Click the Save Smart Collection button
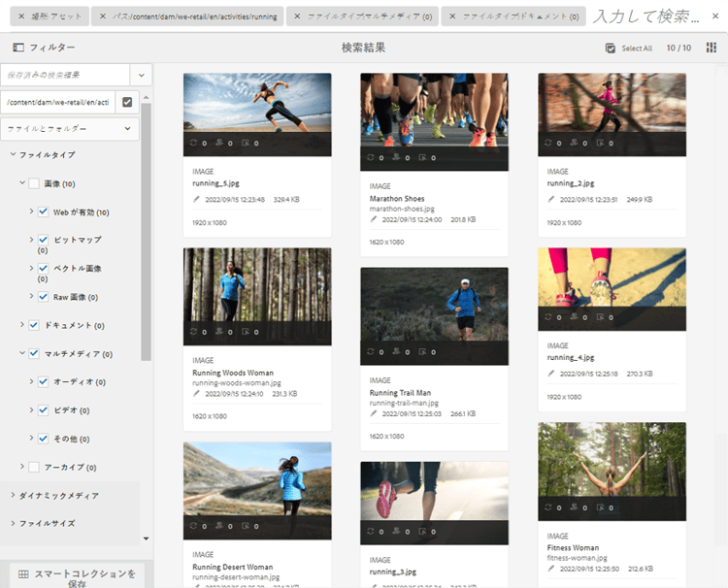The width and height of the screenshot is (728, 588). tap(77, 576)
